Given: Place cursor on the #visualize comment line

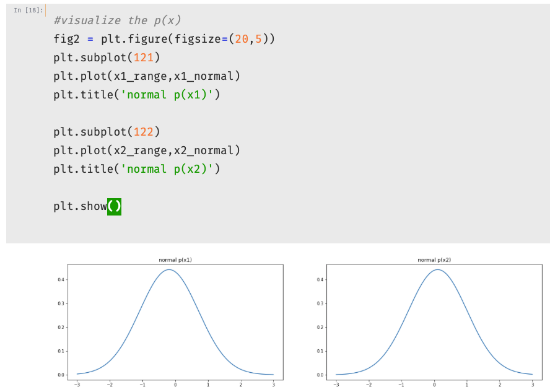Looking at the screenshot, I should (x=117, y=20).
